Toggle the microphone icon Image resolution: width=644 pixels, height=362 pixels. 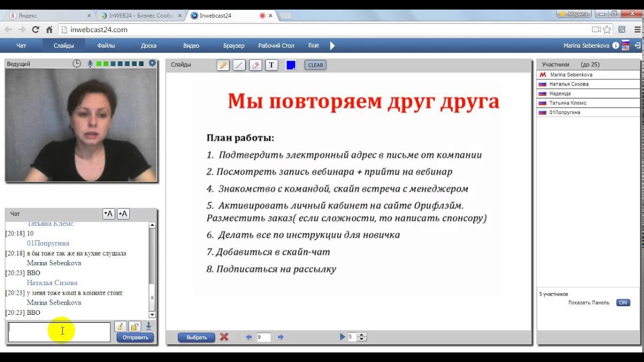[x=90, y=64]
